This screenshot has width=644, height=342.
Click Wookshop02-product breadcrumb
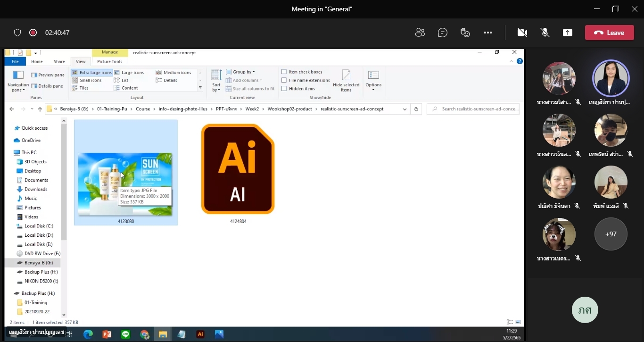click(x=289, y=109)
